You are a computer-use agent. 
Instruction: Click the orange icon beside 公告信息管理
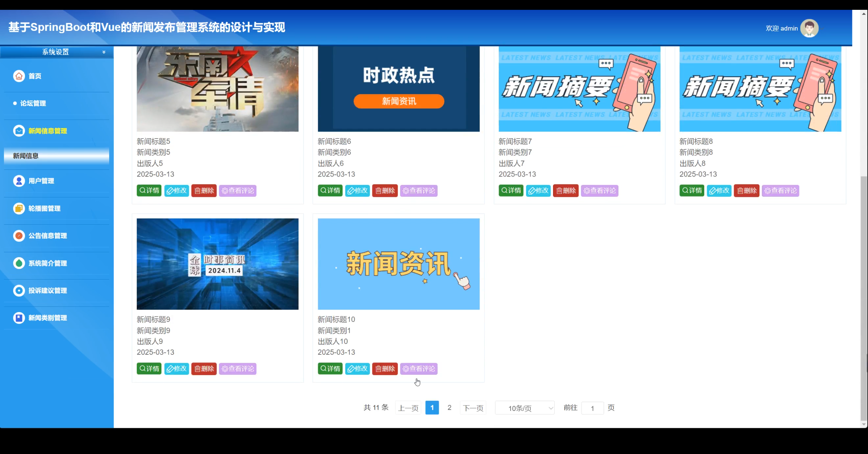pos(19,235)
